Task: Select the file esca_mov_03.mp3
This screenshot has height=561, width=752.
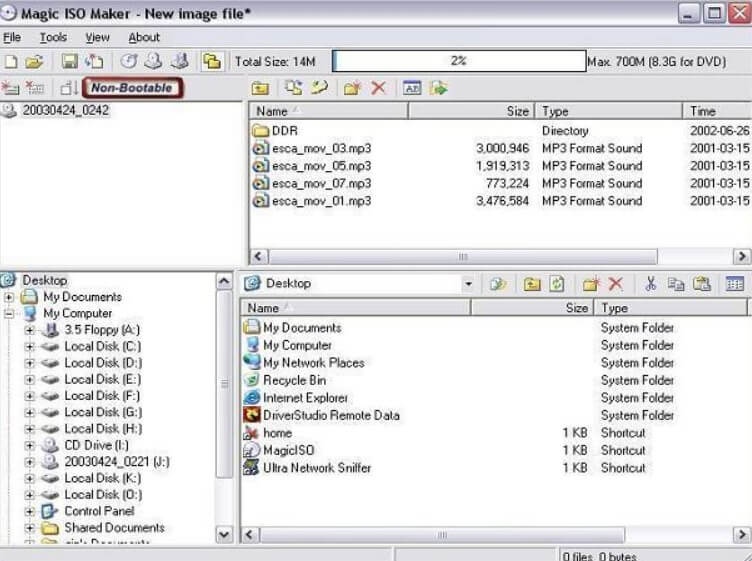Action: coord(321,148)
